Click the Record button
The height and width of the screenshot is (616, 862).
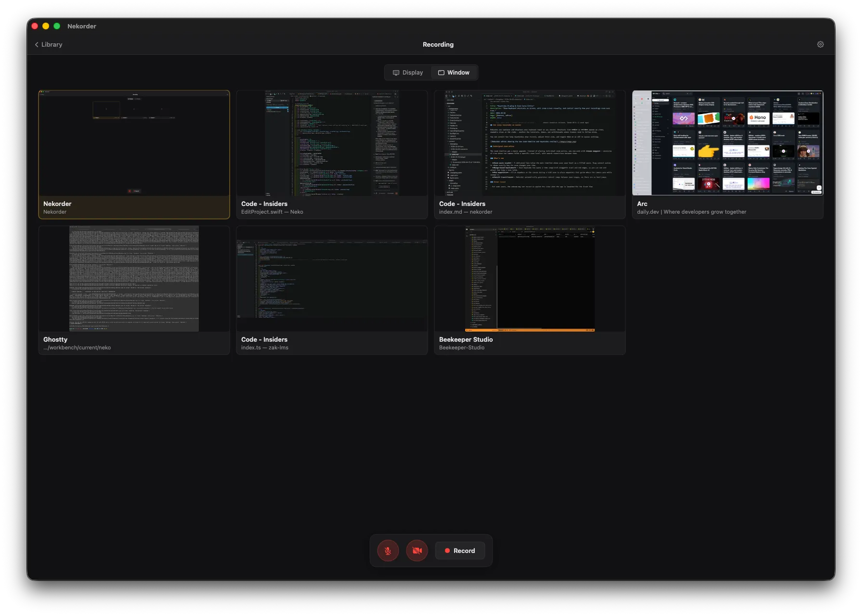pos(459,550)
